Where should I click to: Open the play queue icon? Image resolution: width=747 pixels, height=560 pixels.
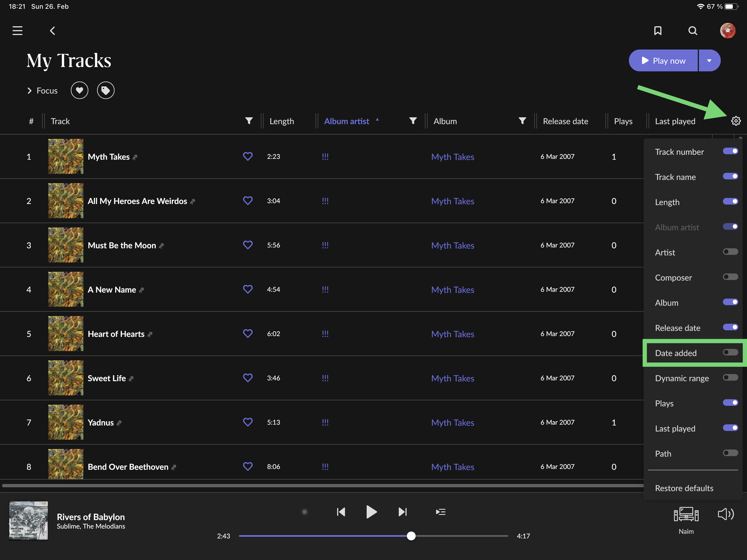(x=441, y=512)
